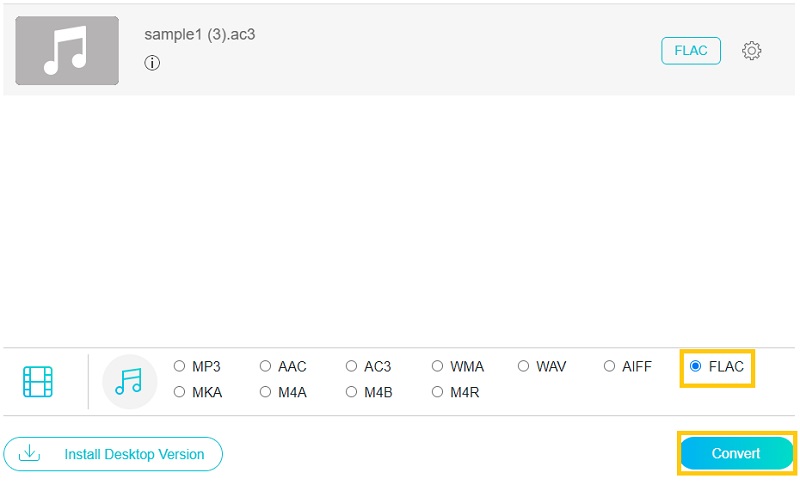Select the audio format category icon
Screen dimensions: 800x485
129,381
